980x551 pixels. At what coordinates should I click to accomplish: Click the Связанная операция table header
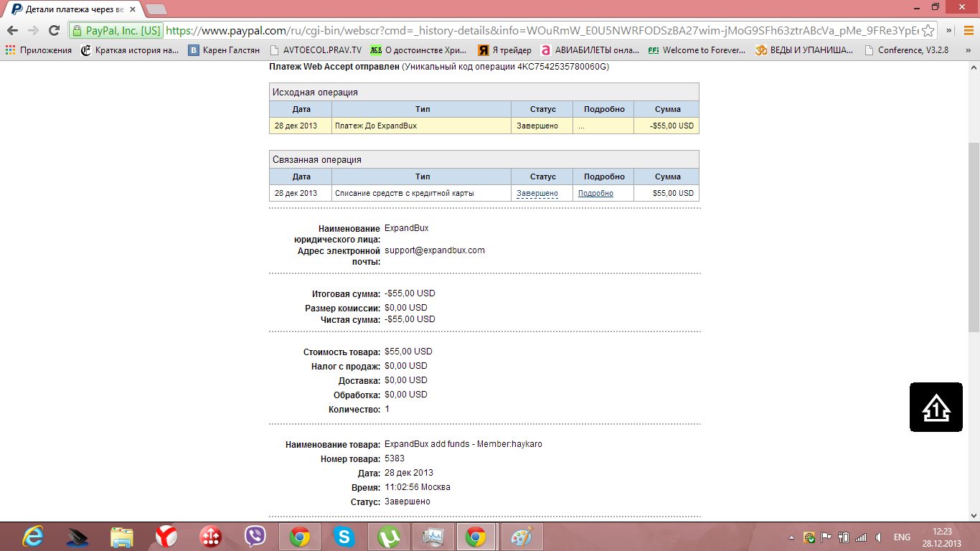coord(484,159)
